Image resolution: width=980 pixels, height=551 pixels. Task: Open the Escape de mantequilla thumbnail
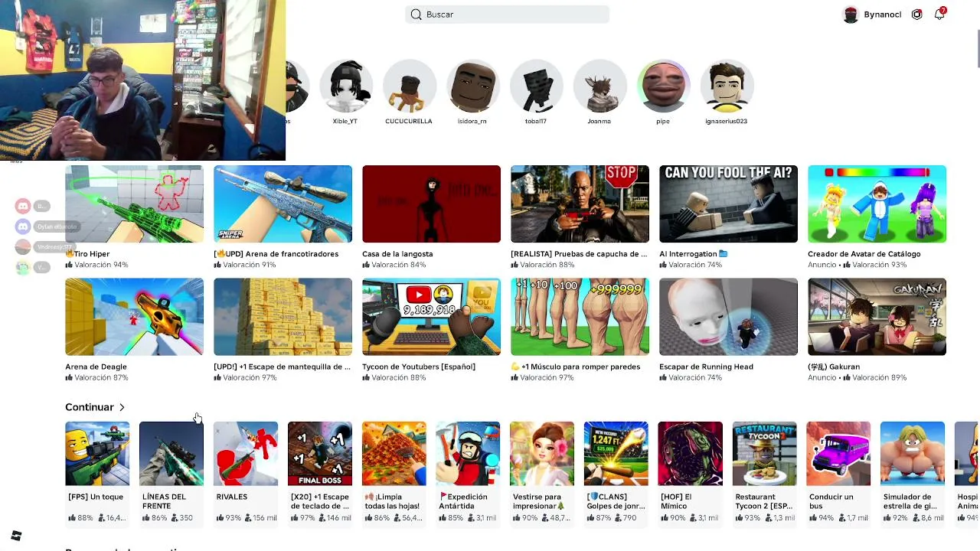pos(283,317)
